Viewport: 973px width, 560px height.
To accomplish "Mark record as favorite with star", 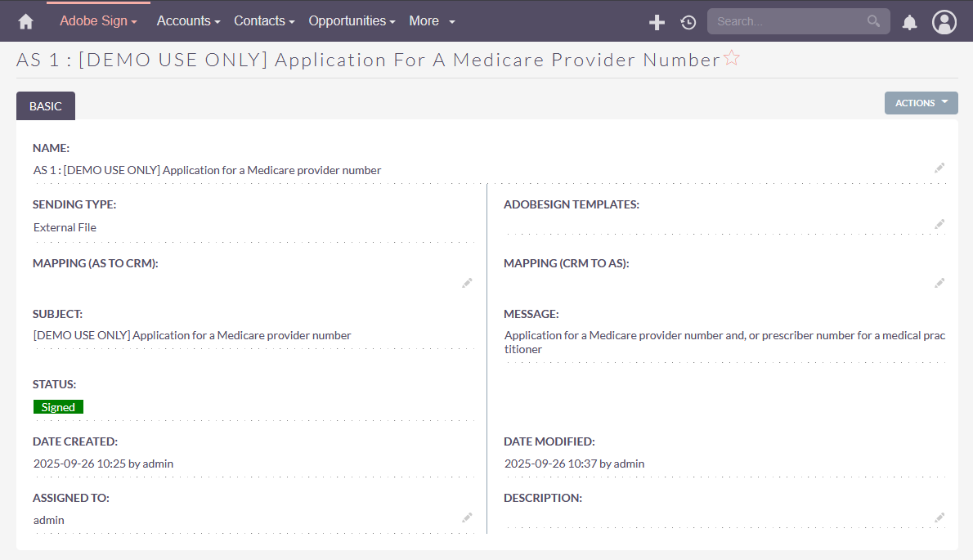I will (x=732, y=58).
